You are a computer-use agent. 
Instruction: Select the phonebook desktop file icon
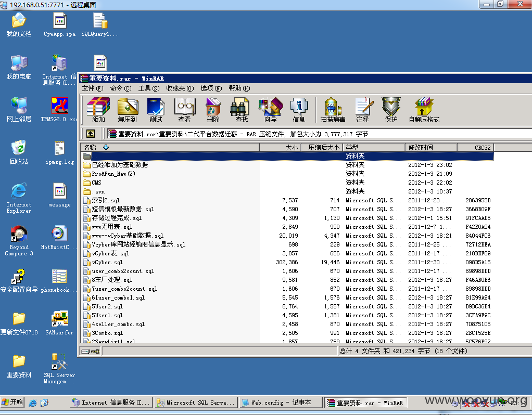point(59,281)
